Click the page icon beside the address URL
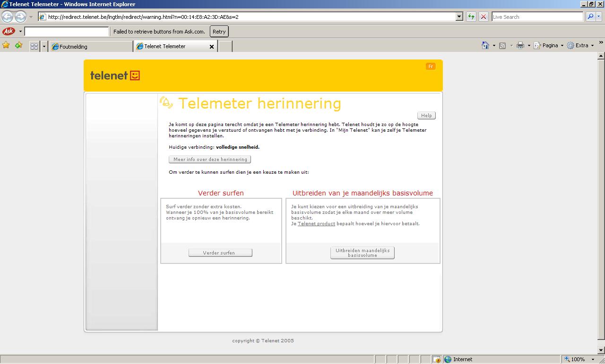 (43, 17)
